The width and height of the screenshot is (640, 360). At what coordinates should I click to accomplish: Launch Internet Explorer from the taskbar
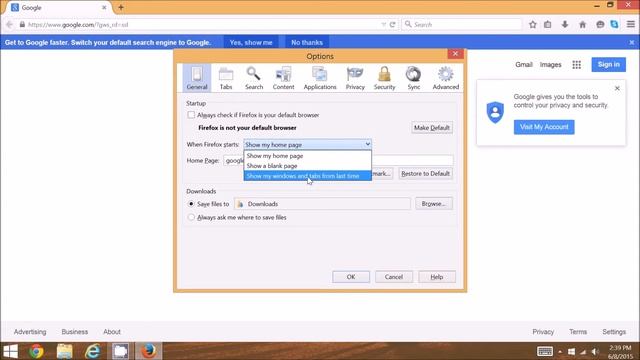click(93, 351)
